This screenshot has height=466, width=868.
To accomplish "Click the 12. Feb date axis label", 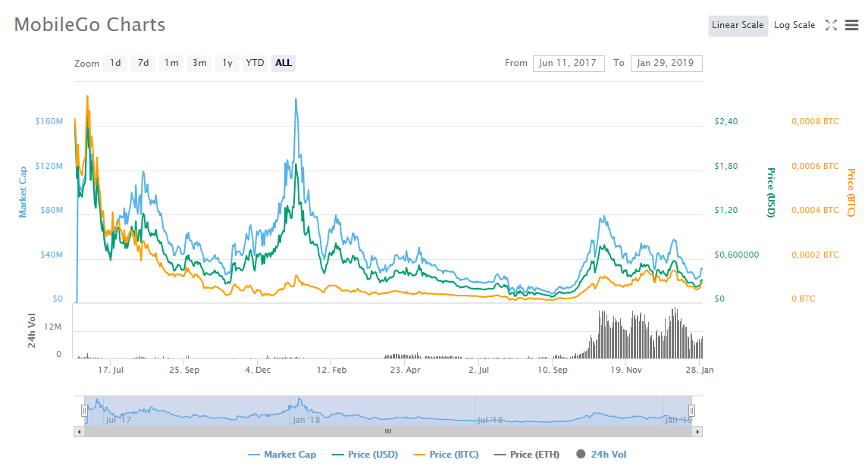I will pyautogui.click(x=331, y=370).
